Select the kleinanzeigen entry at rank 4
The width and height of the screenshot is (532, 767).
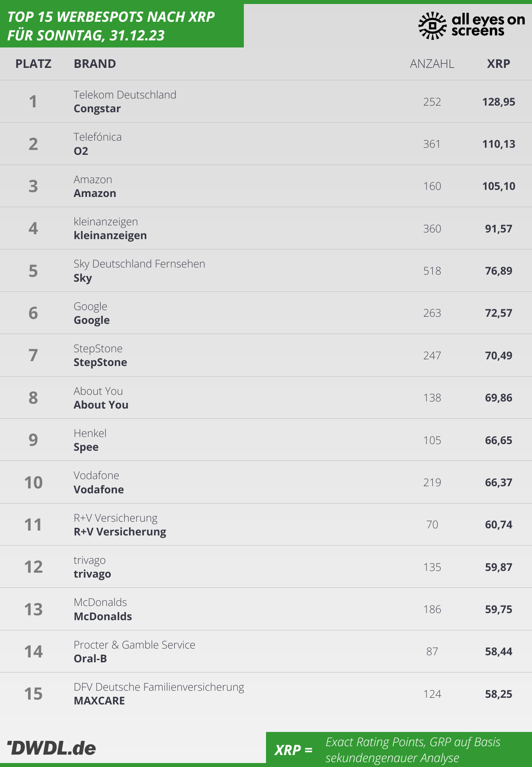click(x=266, y=228)
